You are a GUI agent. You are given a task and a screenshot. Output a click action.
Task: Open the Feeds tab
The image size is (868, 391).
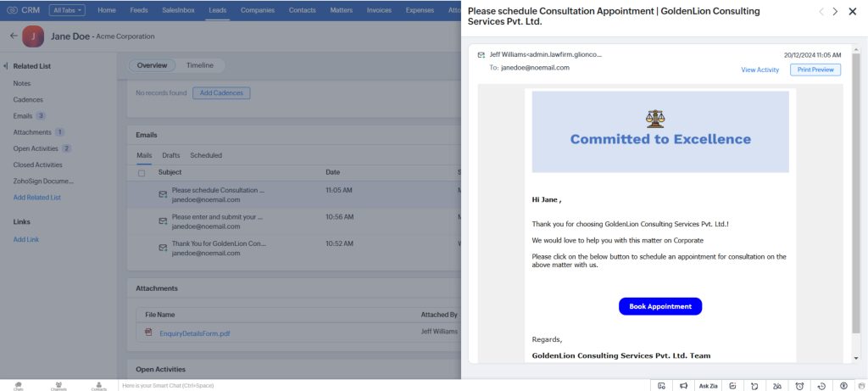pos(139,10)
